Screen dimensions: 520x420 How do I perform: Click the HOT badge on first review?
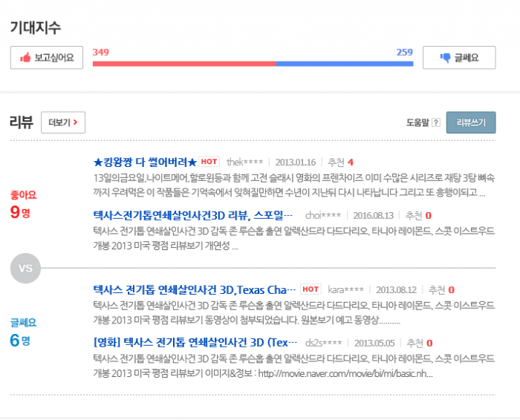click(209, 162)
